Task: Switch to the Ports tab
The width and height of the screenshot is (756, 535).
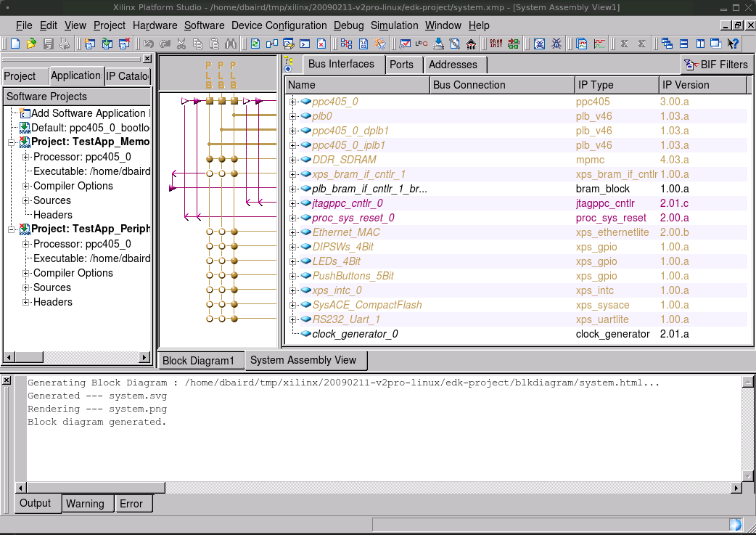Action: point(402,65)
